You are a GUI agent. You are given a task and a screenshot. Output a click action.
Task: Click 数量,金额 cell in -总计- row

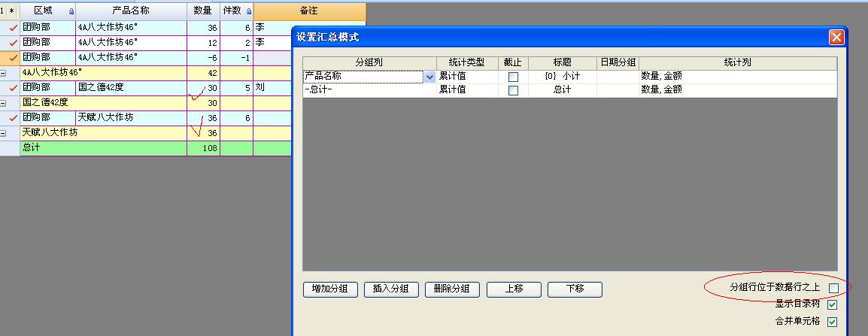pyautogui.click(x=737, y=90)
